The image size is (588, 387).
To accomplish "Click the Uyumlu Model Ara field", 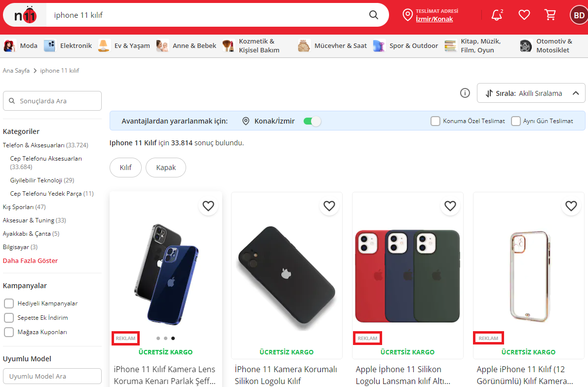I will tap(52, 376).
